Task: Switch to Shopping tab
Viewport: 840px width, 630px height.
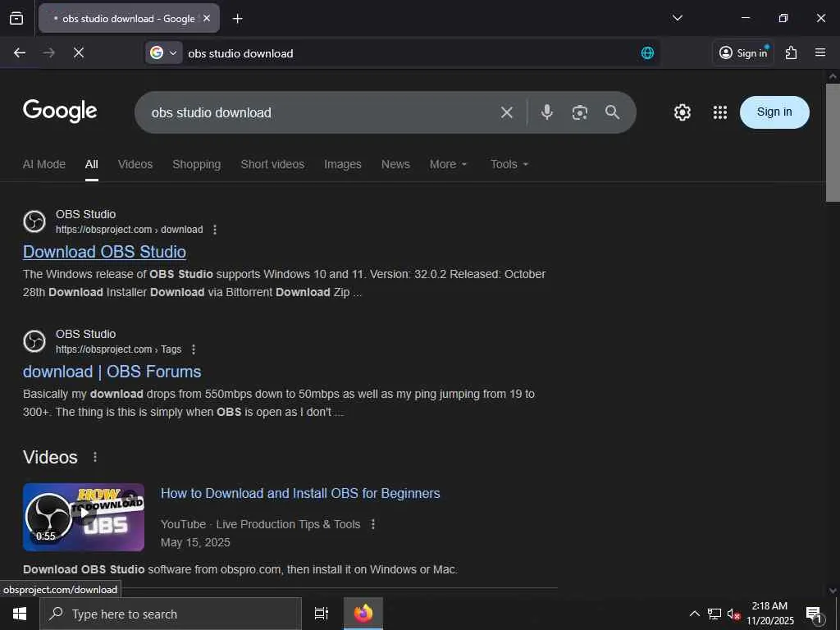Action: pyautogui.click(x=197, y=164)
